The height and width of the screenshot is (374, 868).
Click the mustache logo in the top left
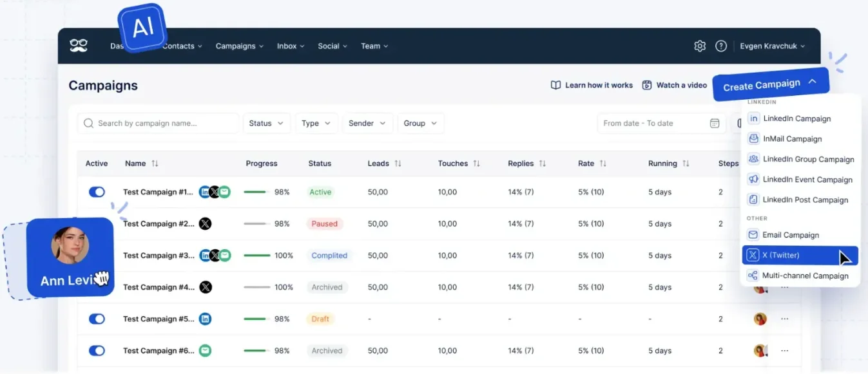pos(79,44)
